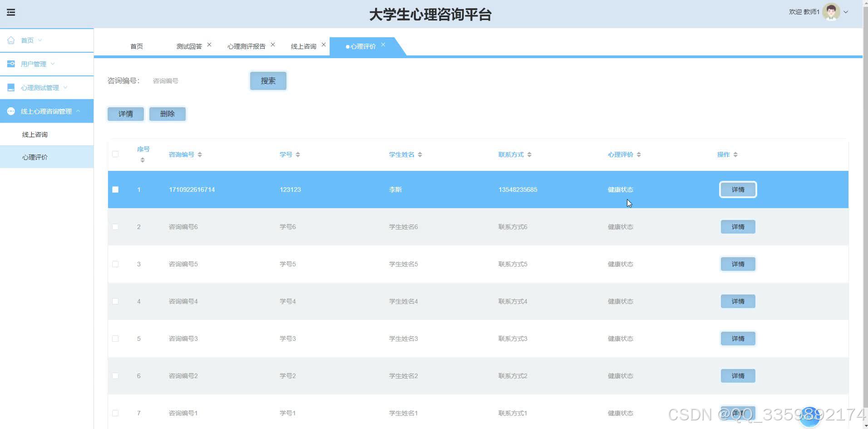The height and width of the screenshot is (429, 868).
Task: Check the 咨询编号1 row checkbox
Action: point(115,413)
